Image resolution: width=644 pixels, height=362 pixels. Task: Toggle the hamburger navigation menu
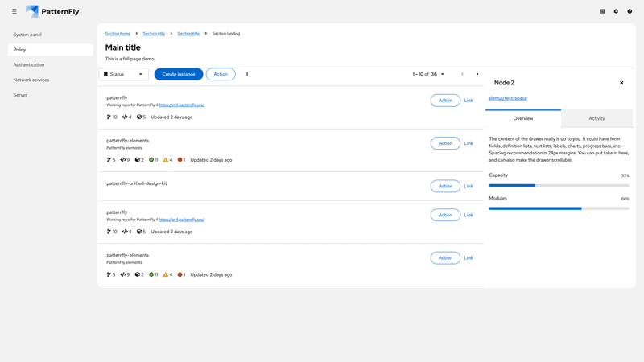click(x=14, y=11)
